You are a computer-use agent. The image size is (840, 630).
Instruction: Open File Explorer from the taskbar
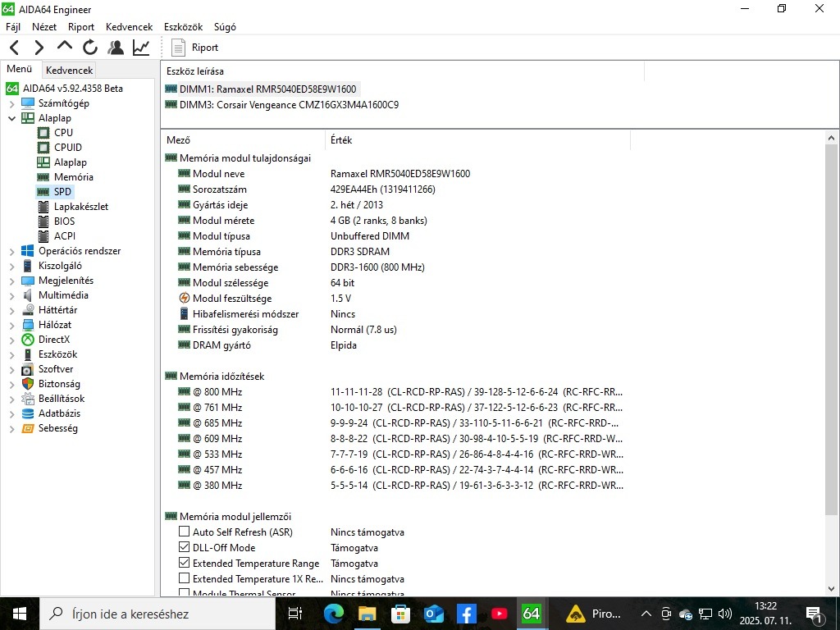tap(367, 614)
